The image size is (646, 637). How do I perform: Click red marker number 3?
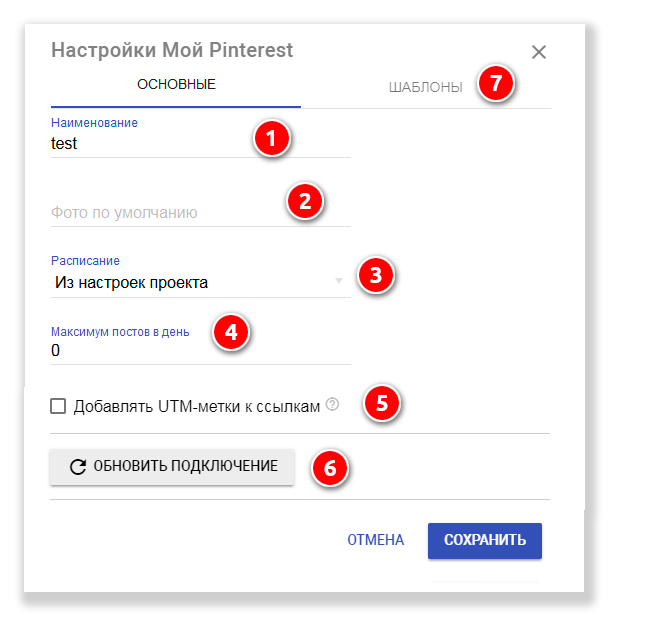[376, 274]
